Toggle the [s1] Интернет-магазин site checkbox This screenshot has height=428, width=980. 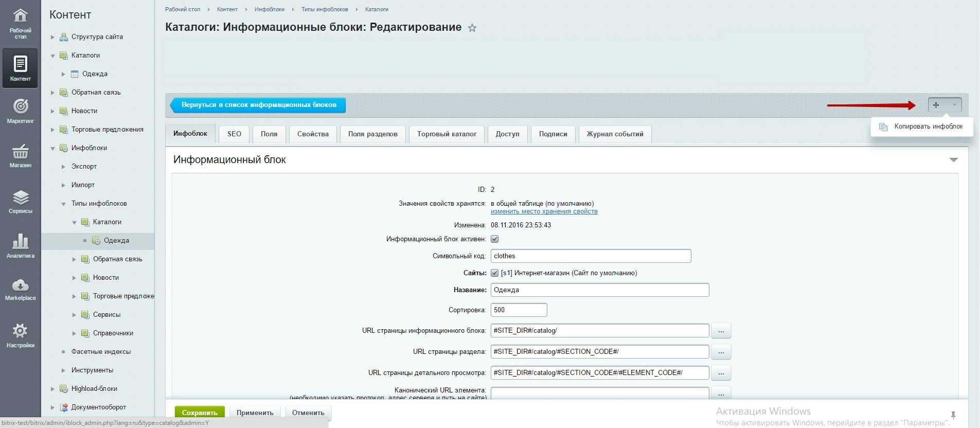pos(494,273)
